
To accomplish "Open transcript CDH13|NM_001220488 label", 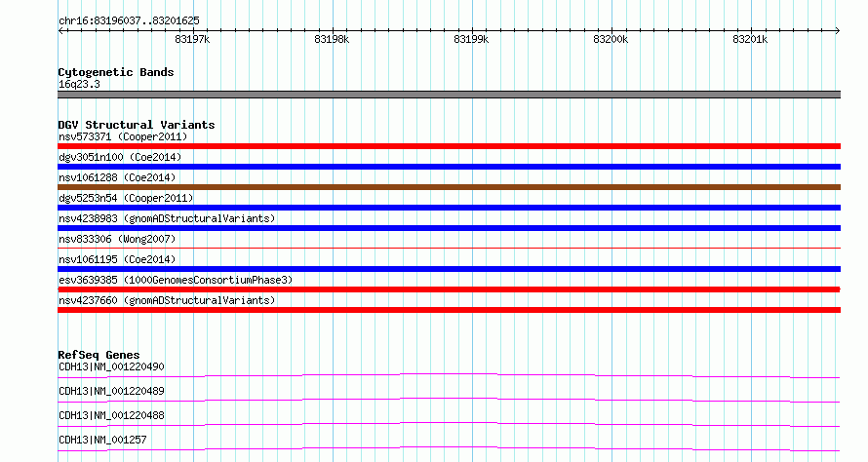I will (111, 415).
